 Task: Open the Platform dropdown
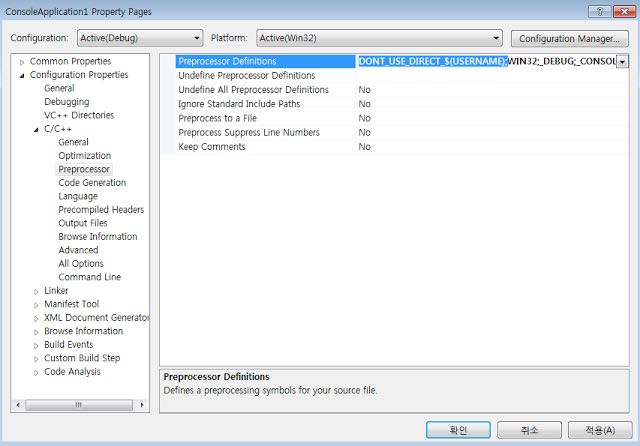pos(378,38)
